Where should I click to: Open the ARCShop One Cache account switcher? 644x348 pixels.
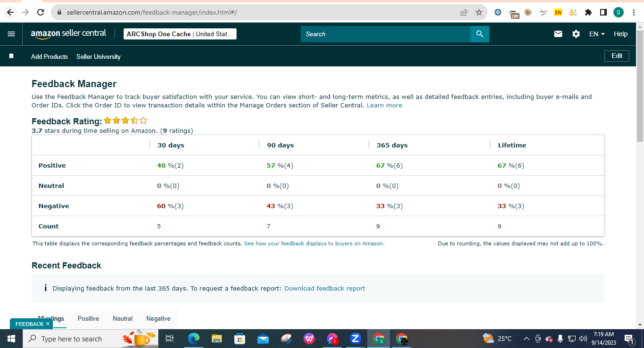point(180,34)
